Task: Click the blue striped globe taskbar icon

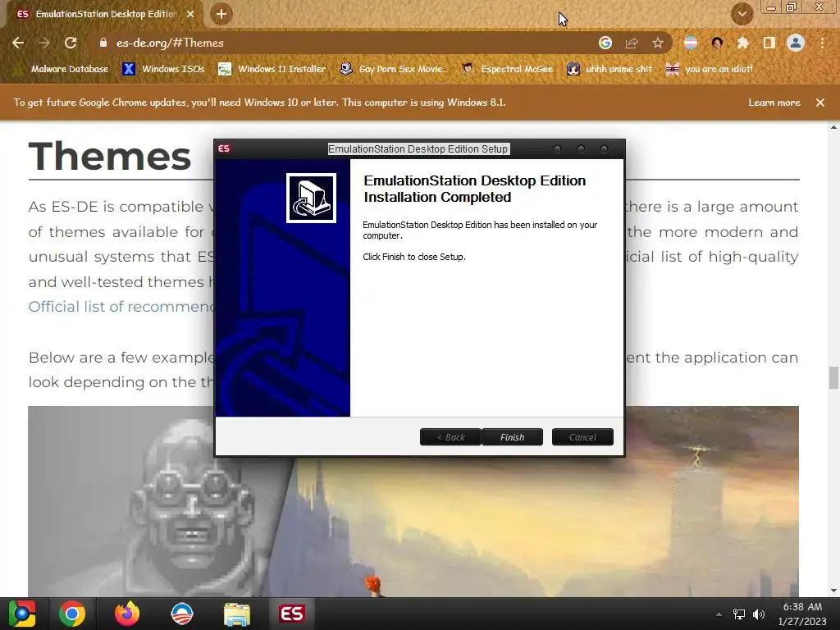Action: point(181,614)
